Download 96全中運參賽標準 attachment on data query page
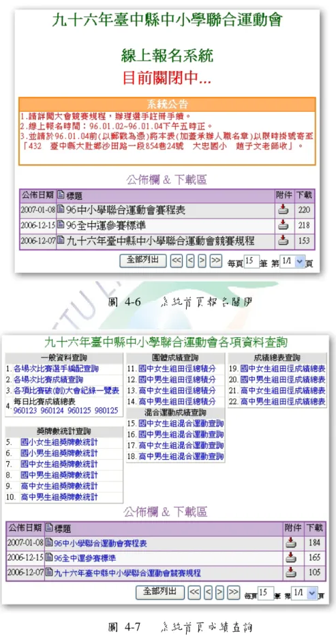Image resolution: width=336 pixels, height=644 pixels. pos(291,557)
